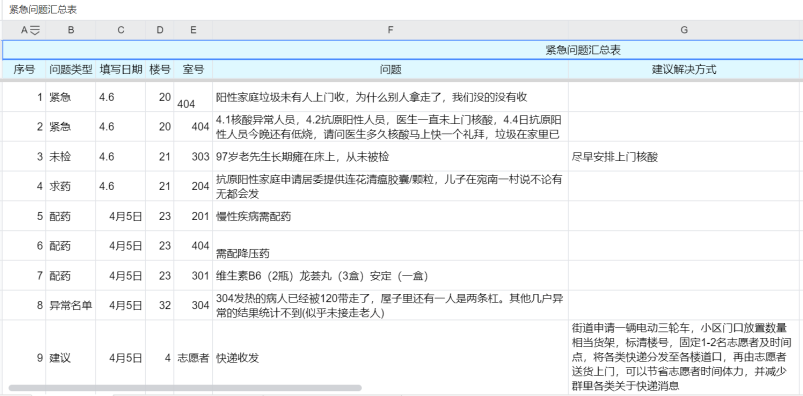This screenshot has height=396, width=803.
Task: Select column B header
Action: coord(71,30)
